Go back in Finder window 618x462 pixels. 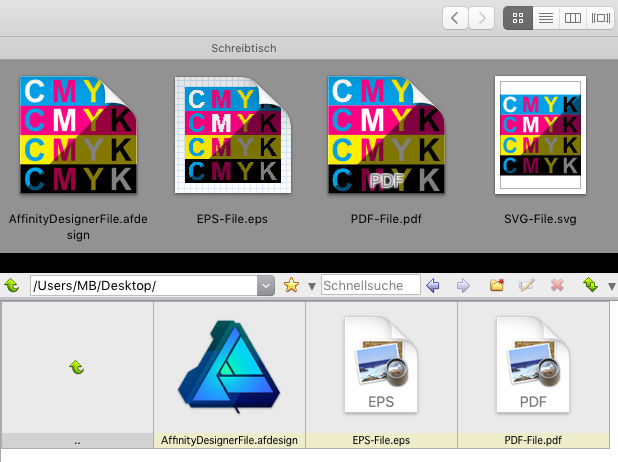[455, 18]
